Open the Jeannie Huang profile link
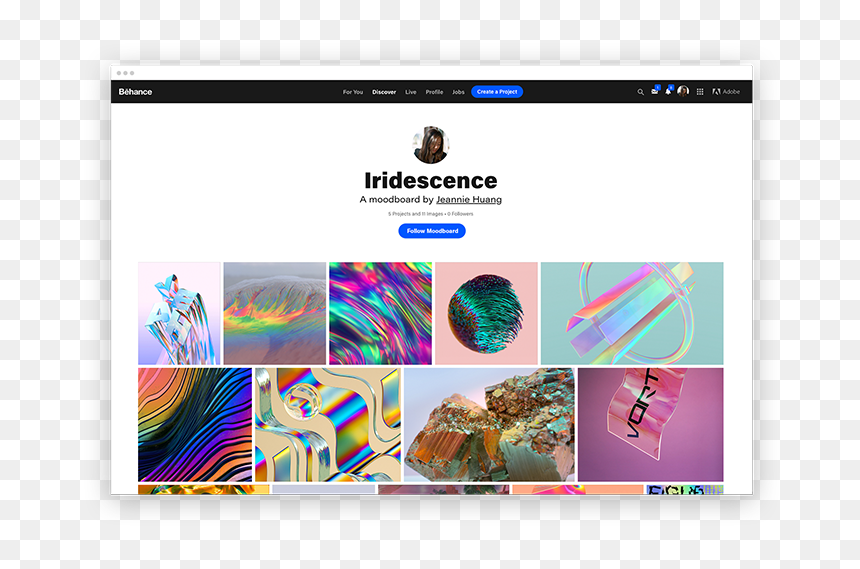The image size is (860, 569). (x=469, y=199)
